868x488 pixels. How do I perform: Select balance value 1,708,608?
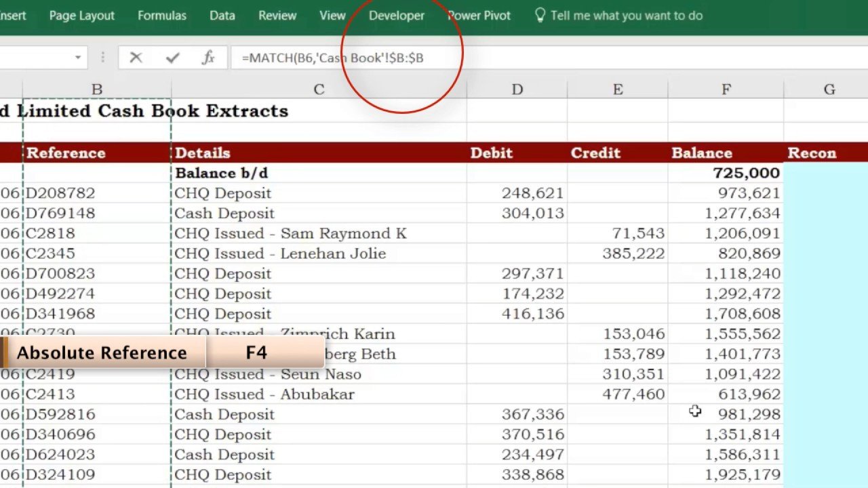[726, 314]
